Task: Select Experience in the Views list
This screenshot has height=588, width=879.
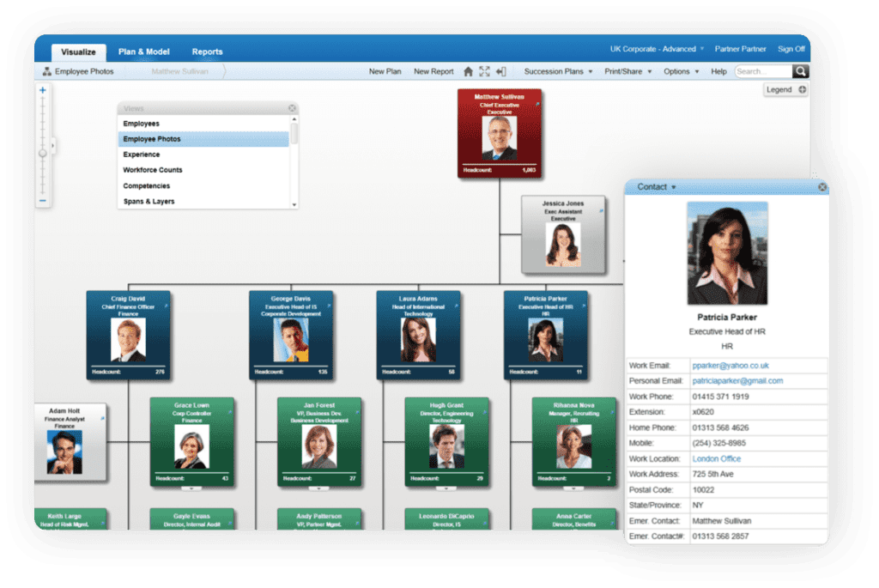Action: click(203, 155)
